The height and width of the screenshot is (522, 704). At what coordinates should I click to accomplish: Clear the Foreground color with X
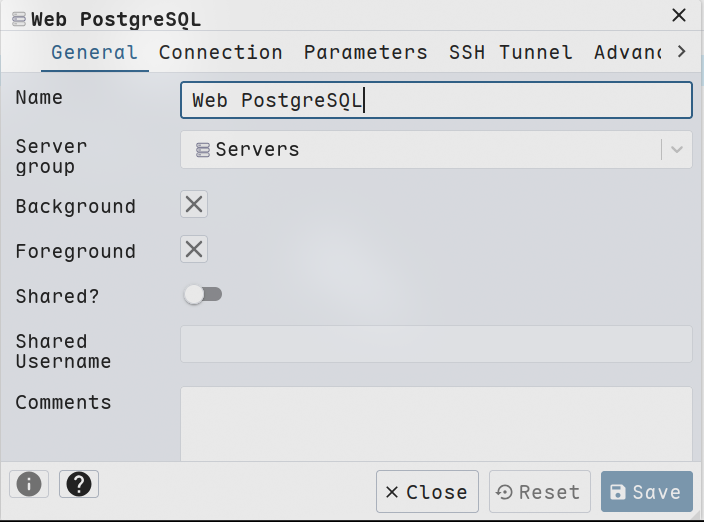pyautogui.click(x=194, y=249)
